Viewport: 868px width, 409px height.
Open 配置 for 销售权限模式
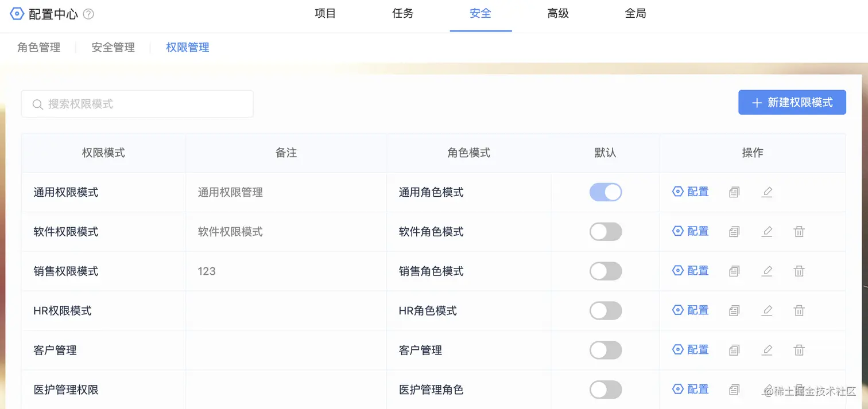(x=691, y=271)
